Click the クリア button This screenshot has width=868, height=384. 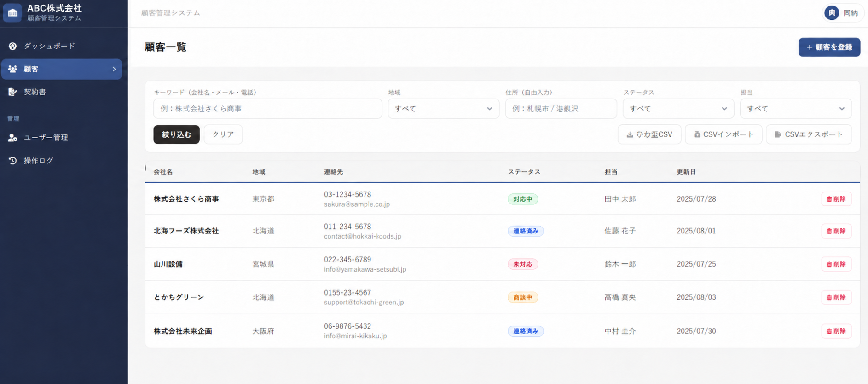click(223, 134)
